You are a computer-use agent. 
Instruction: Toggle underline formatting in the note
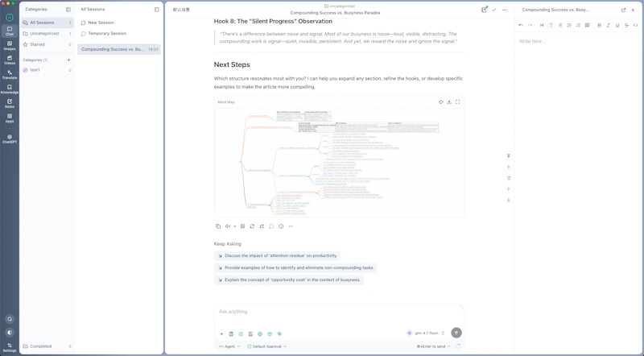(x=617, y=26)
